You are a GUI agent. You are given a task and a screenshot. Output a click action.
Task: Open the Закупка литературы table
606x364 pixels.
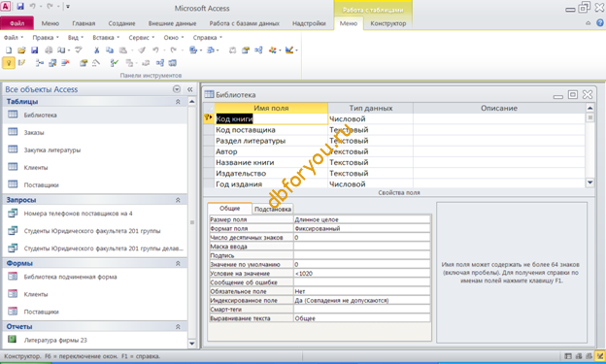point(52,149)
